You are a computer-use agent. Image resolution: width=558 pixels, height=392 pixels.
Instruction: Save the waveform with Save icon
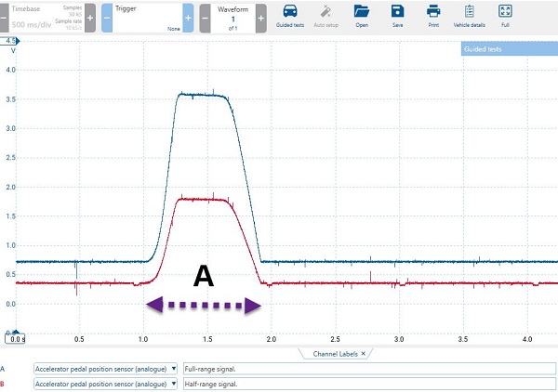[x=397, y=12]
